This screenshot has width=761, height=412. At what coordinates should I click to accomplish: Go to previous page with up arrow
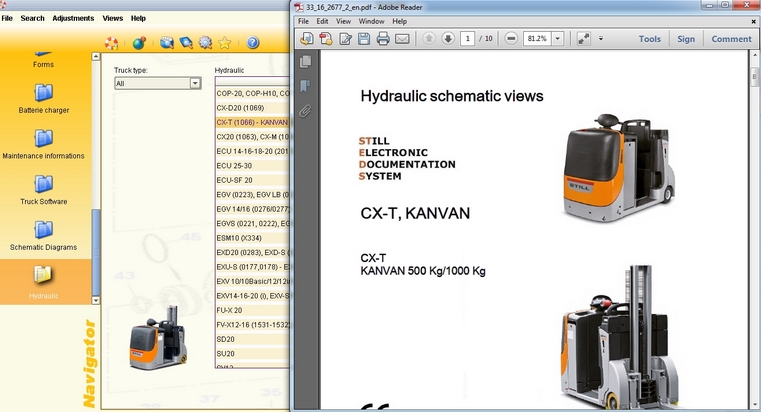(429, 38)
